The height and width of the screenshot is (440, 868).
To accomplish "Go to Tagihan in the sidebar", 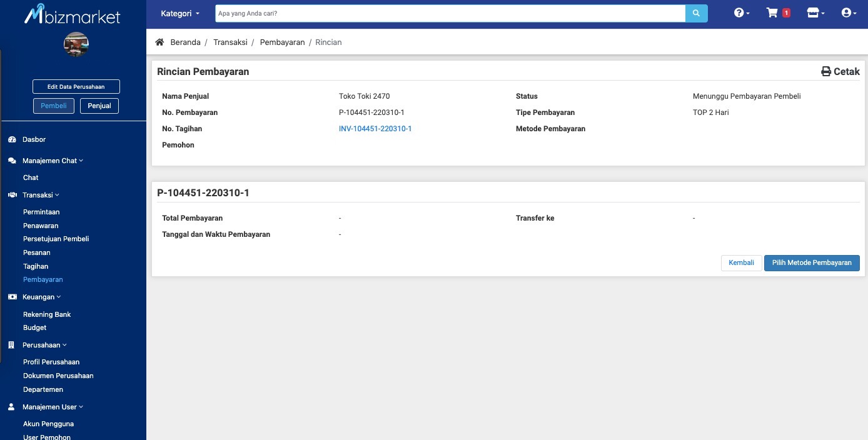I will (x=36, y=266).
